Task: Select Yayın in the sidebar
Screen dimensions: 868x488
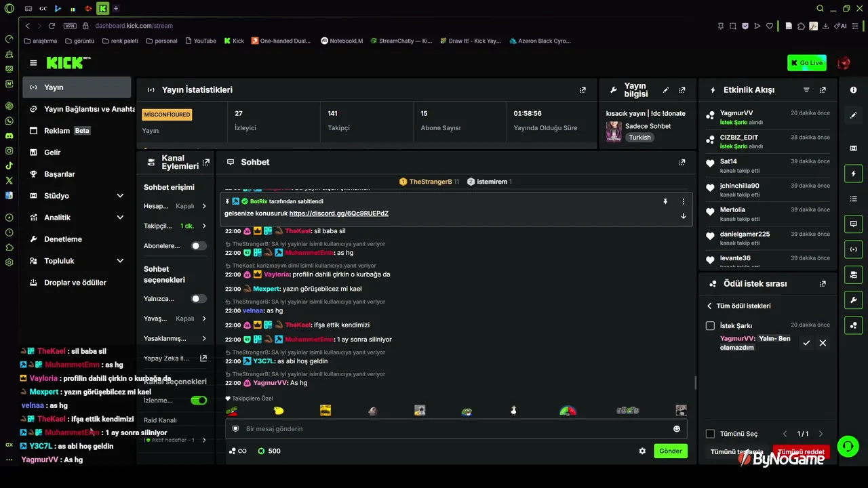Action: click(x=77, y=87)
